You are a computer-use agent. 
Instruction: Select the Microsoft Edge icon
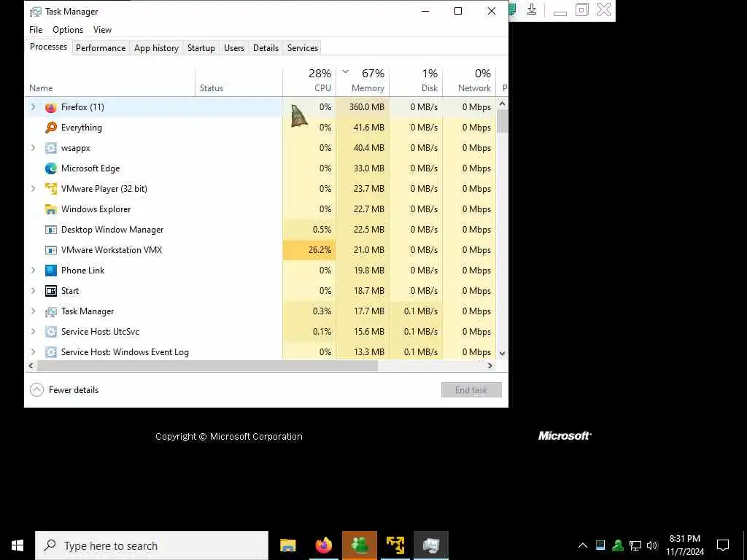50,168
